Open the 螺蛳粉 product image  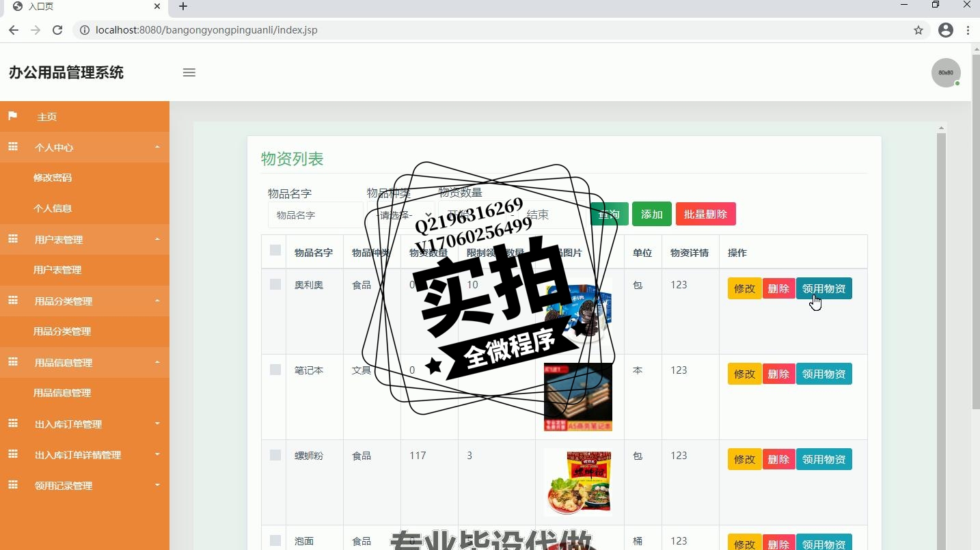pos(577,482)
